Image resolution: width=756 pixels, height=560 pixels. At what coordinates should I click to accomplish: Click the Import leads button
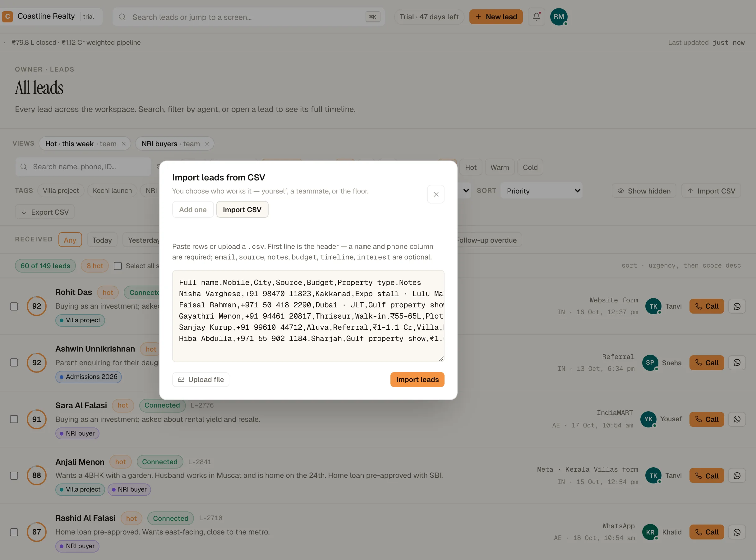[417, 380]
